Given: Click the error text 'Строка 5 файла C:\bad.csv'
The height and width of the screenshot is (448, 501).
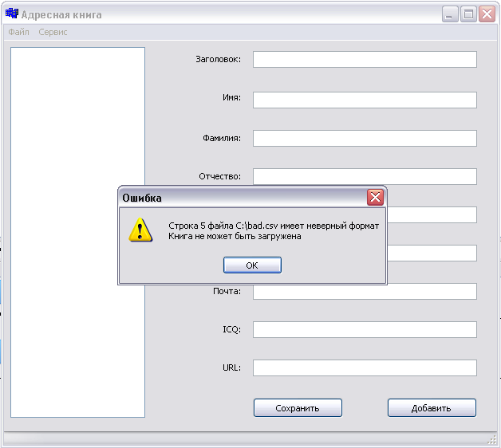Looking at the screenshot, I should click(223, 226).
